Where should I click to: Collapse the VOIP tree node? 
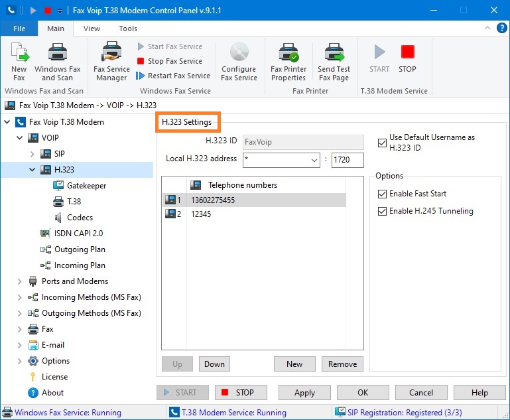(x=20, y=138)
